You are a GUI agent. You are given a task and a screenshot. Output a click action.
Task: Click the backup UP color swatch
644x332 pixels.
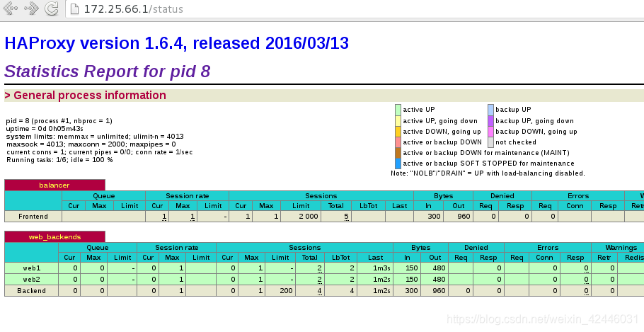point(491,110)
